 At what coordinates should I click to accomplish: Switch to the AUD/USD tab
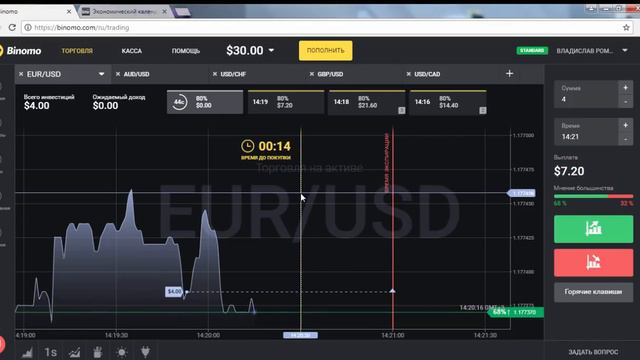pyautogui.click(x=137, y=74)
